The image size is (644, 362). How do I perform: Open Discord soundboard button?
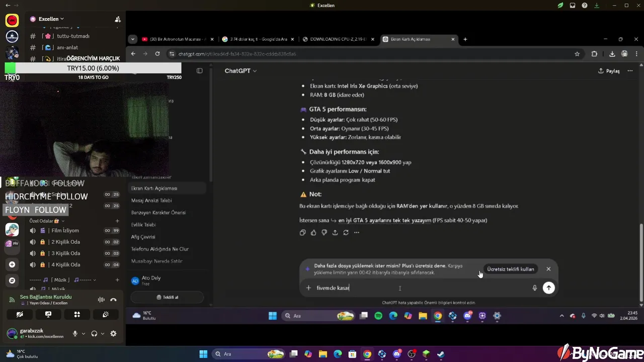point(106,314)
